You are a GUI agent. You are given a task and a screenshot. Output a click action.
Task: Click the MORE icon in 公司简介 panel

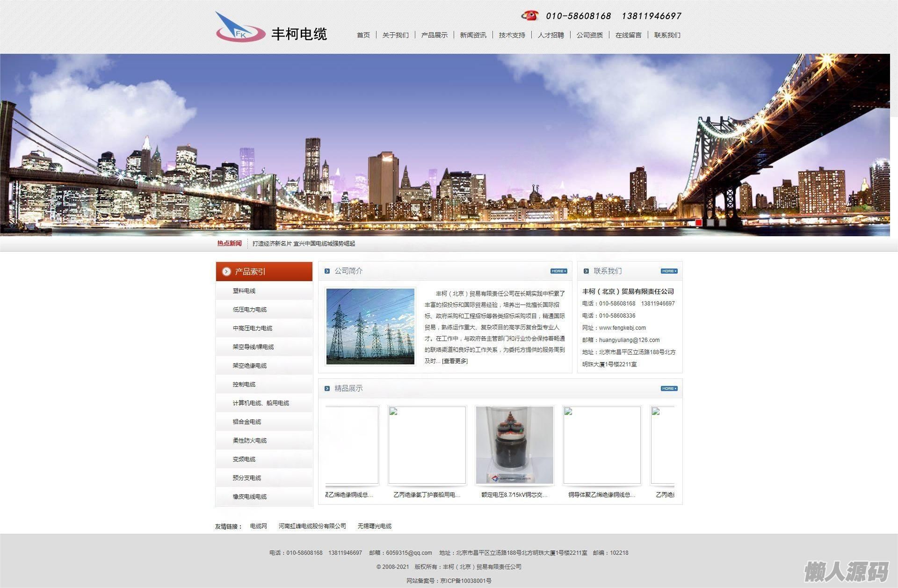click(558, 271)
